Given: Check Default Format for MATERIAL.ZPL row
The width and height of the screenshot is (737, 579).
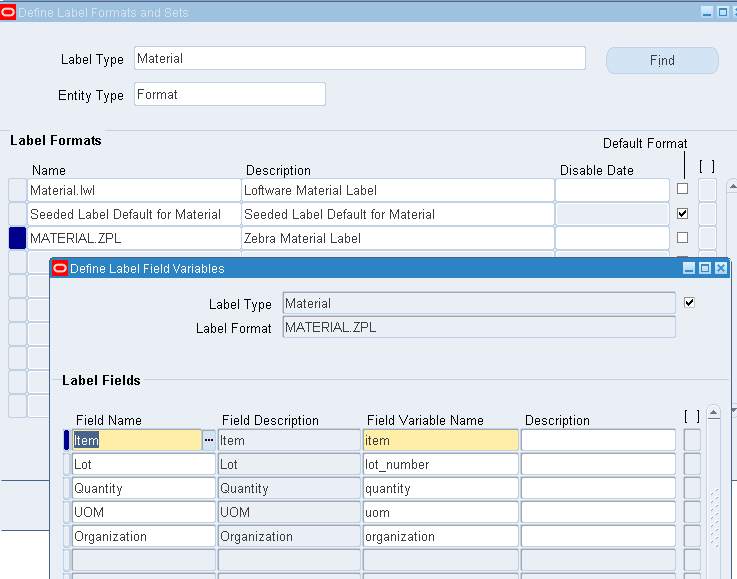Looking at the screenshot, I should 682,238.
